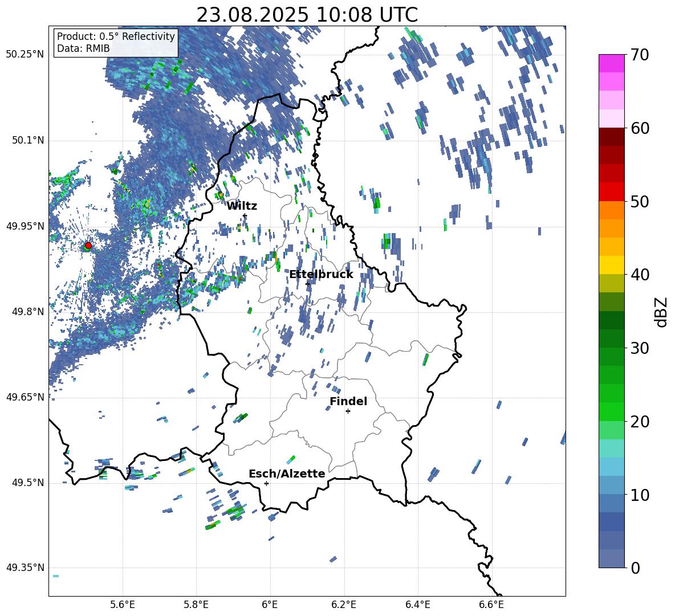Click the orange colorbar segment below 50
675x616 pixels.
(x=612, y=210)
